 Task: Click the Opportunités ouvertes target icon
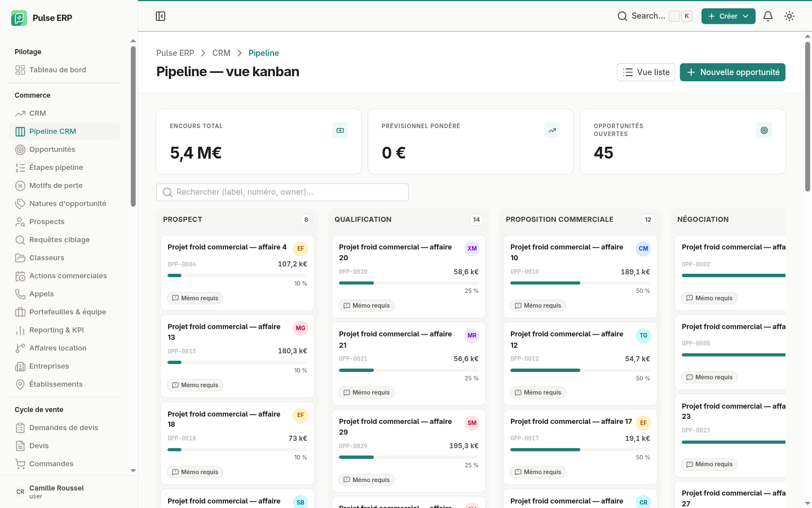(764, 130)
